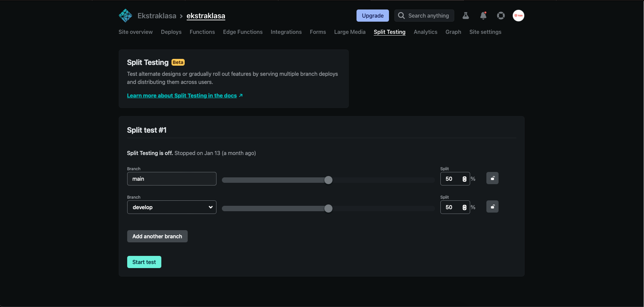Go to Site overview tab
Screen dimensions: 644x307
[x=136, y=32]
